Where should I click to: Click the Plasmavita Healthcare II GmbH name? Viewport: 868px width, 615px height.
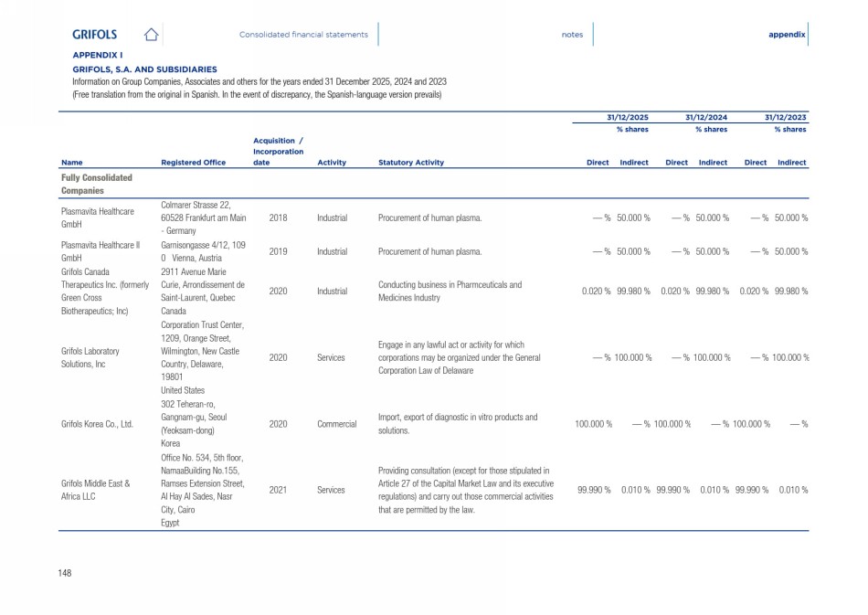[x=100, y=251]
